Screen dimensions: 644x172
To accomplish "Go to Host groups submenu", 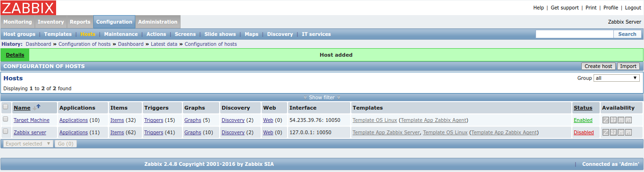I will 19,34.
